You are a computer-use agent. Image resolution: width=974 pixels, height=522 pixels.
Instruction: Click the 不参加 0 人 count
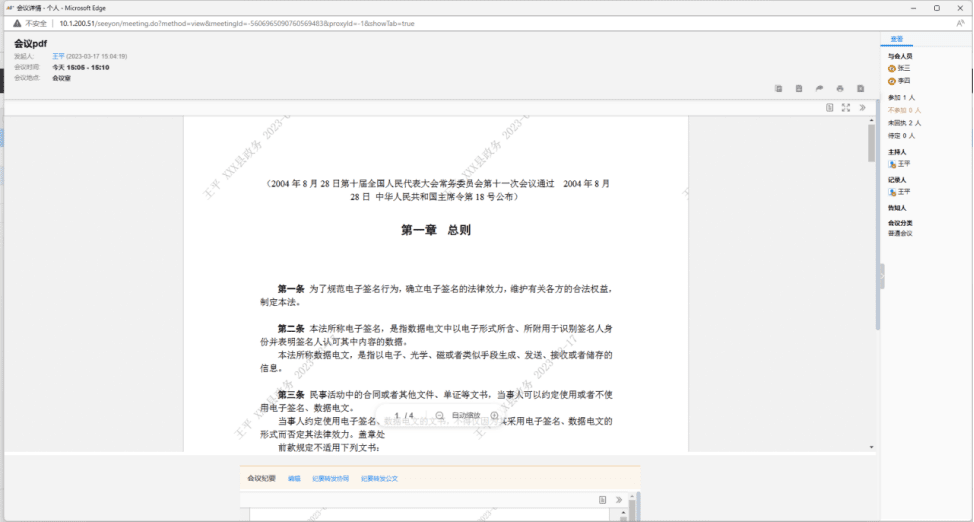904,110
